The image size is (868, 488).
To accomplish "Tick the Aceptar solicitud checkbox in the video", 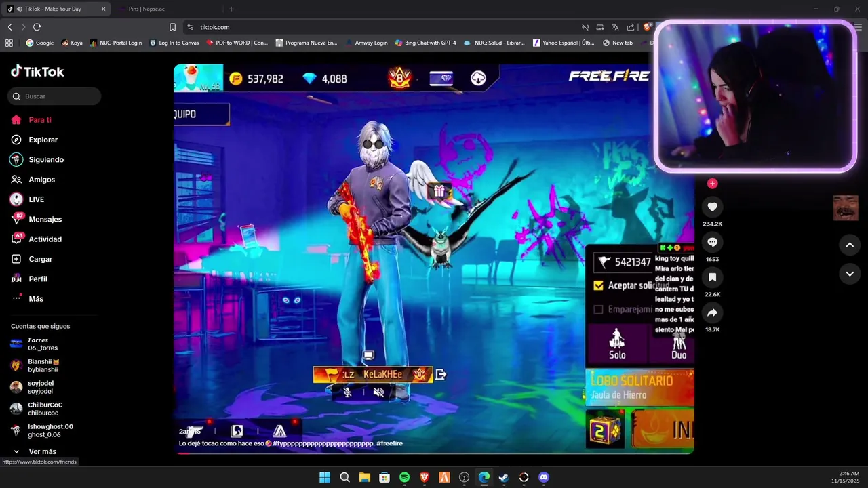I will point(598,285).
